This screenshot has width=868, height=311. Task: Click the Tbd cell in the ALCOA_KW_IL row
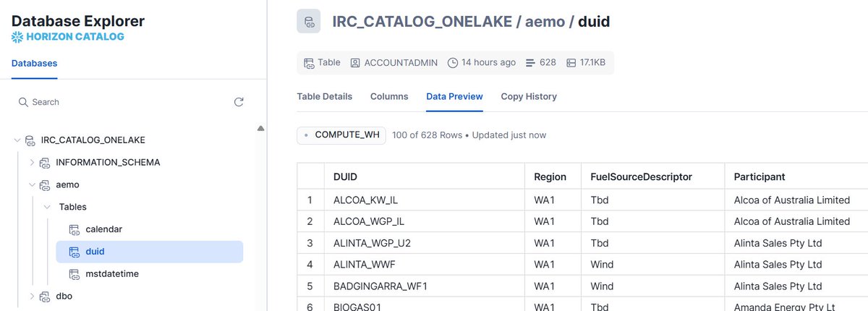pos(653,200)
